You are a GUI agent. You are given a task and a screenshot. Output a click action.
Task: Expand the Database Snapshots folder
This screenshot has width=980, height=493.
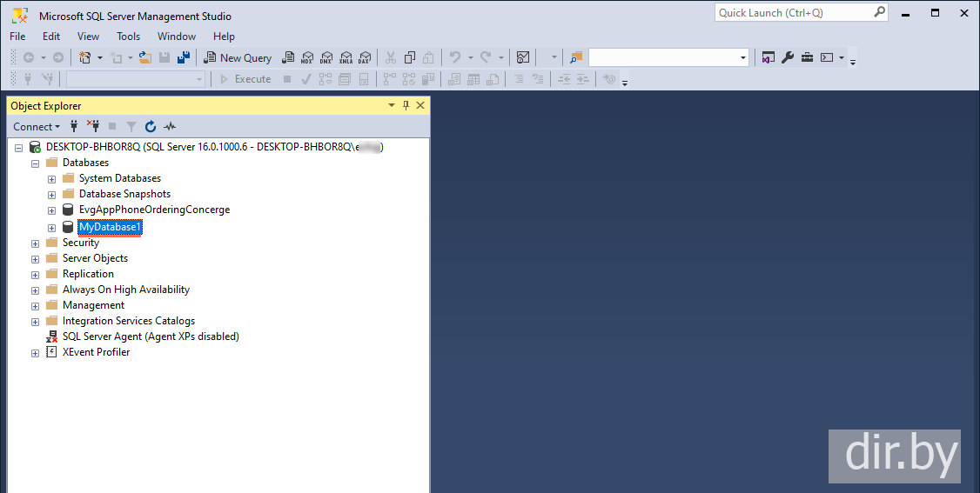click(x=51, y=195)
